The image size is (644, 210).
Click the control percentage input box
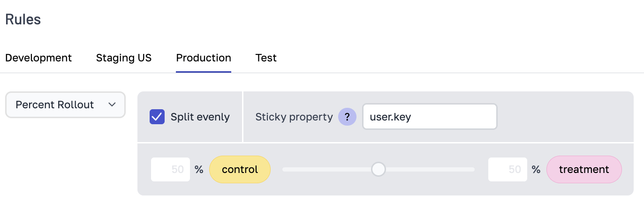(170, 169)
